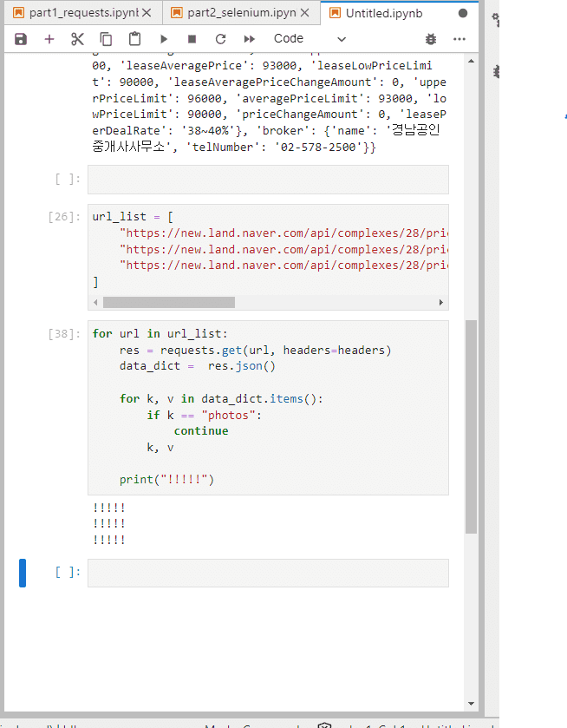The height and width of the screenshot is (728, 567).
Task: Click the last empty code cell
Action: [268, 573]
